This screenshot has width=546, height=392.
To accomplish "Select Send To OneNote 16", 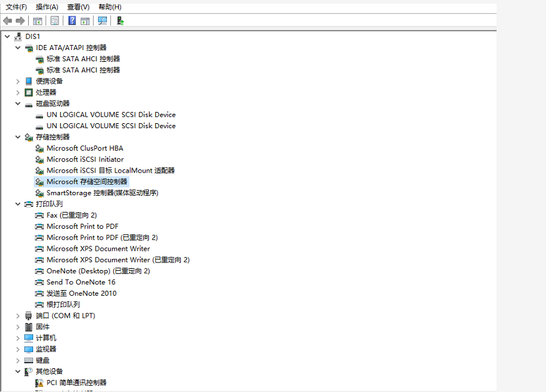I will click(x=81, y=282).
